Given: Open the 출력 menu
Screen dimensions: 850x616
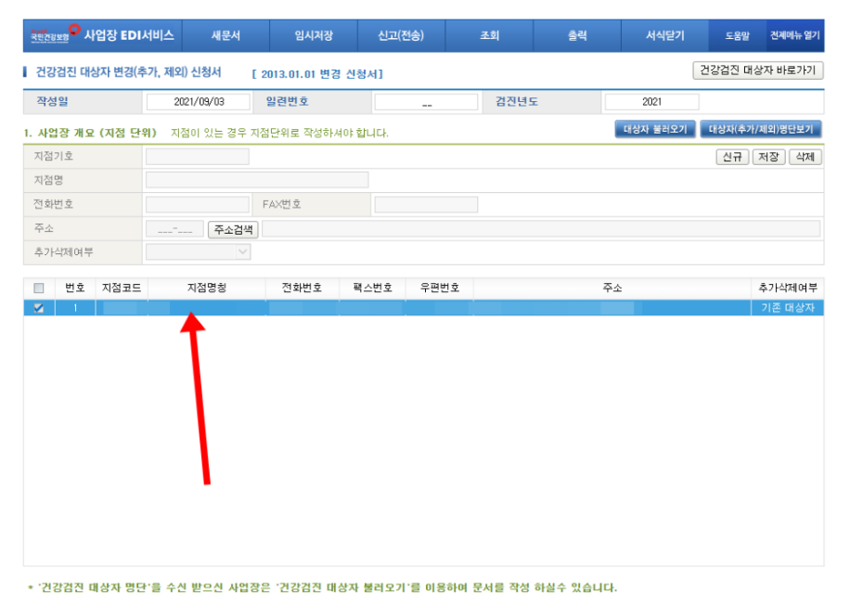Looking at the screenshot, I should [577, 36].
